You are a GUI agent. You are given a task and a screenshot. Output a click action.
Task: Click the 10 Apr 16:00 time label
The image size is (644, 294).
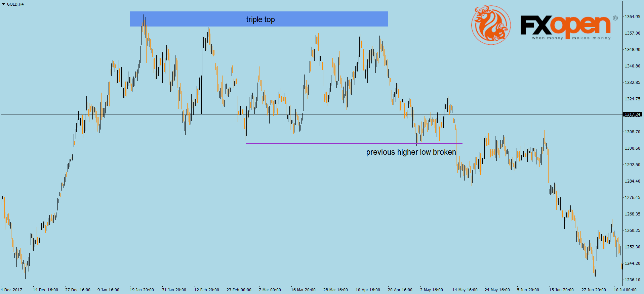coord(368,290)
